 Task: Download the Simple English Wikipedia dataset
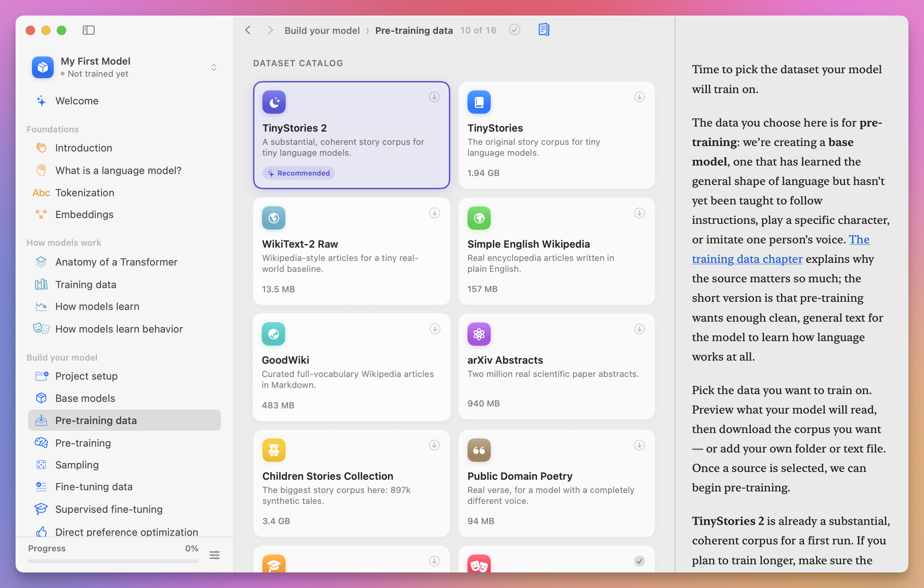coord(639,213)
